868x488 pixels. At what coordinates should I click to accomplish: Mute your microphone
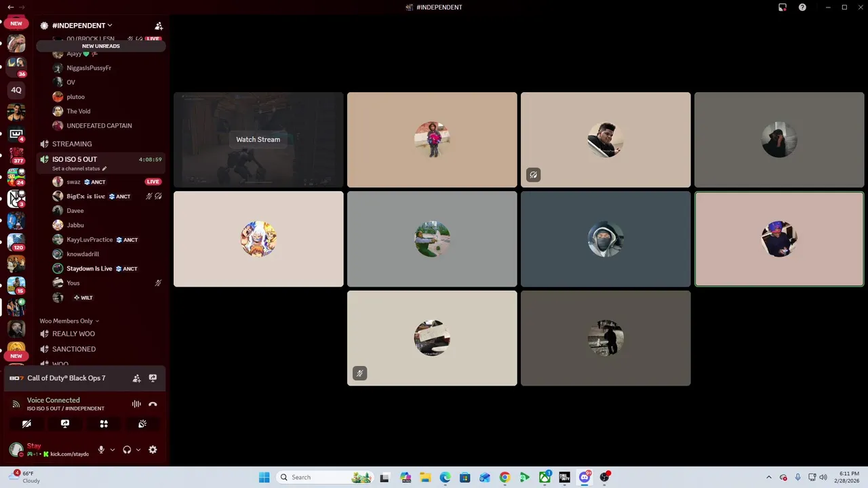[101, 449]
